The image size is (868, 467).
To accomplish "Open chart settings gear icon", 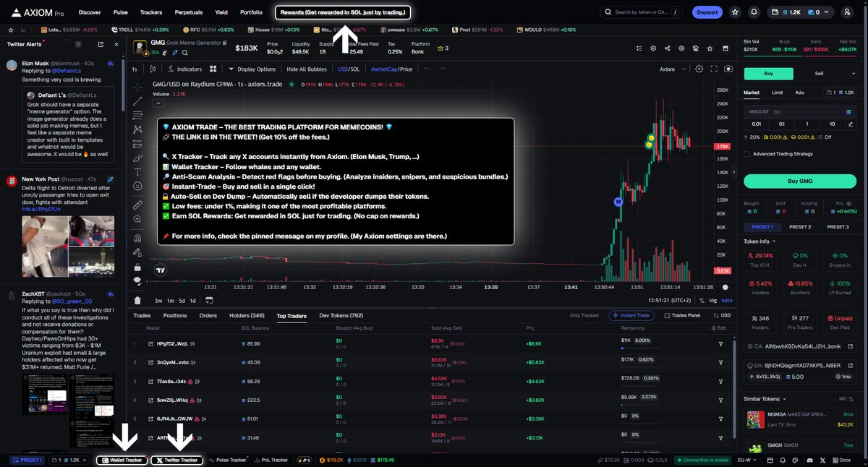I will pyautogui.click(x=699, y=69).
